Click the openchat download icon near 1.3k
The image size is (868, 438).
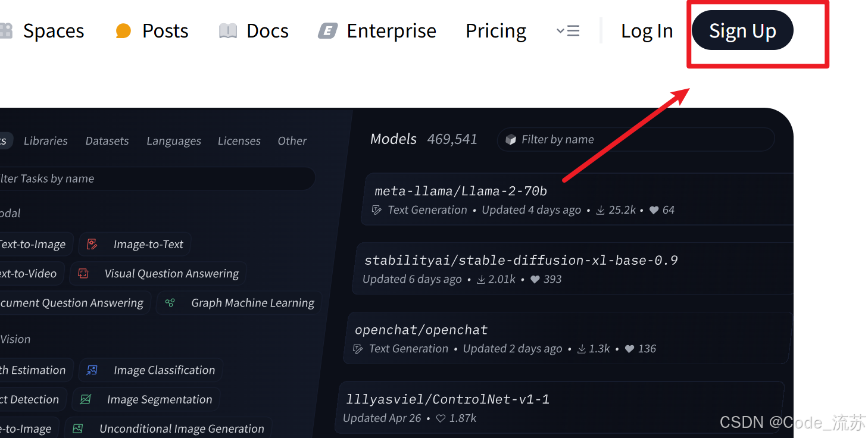click(x=582, y=349)
